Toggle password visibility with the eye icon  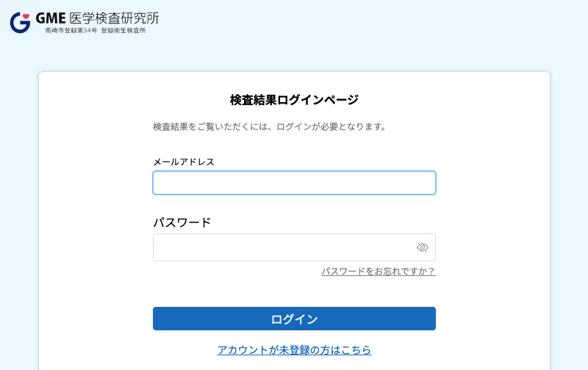(422, 247)
